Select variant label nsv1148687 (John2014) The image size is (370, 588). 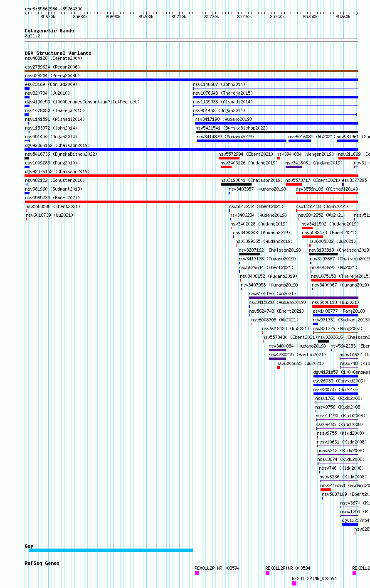(x=220, y=84)
